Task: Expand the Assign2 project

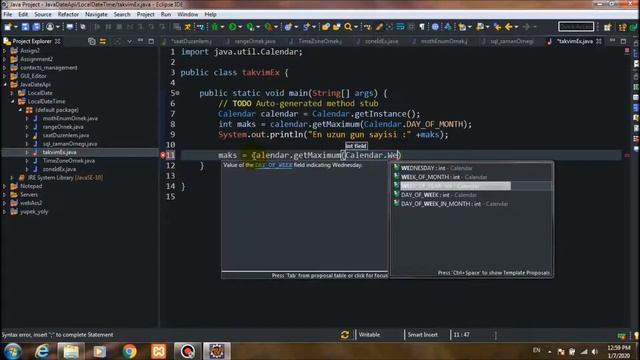Action: click(x=5, y=51)
